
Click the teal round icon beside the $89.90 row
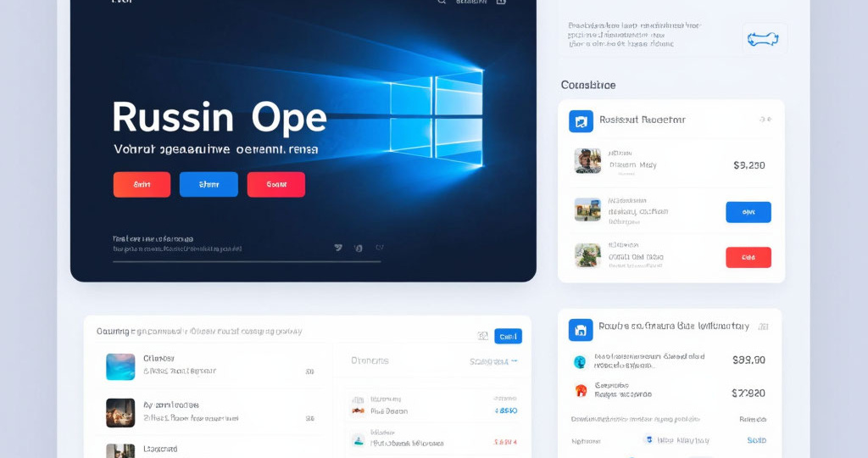point(580,361)
